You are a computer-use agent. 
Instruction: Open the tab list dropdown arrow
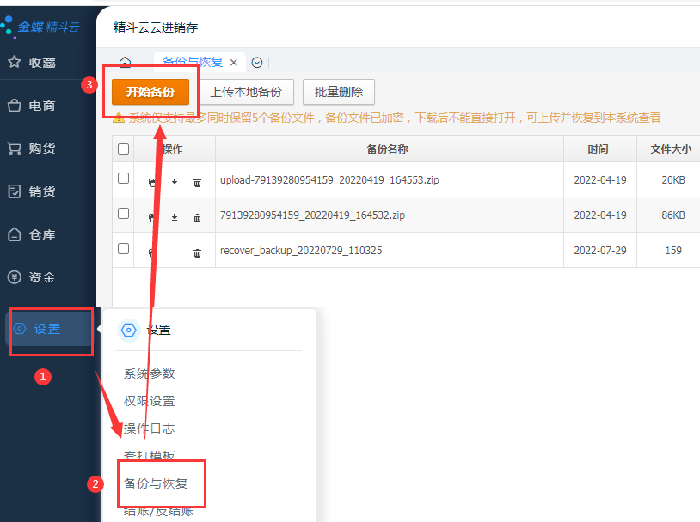[x=257, y=62]
